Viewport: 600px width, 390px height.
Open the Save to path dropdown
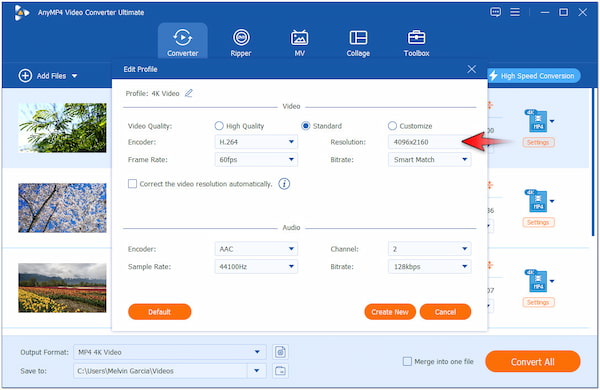[x=257, y=370]
